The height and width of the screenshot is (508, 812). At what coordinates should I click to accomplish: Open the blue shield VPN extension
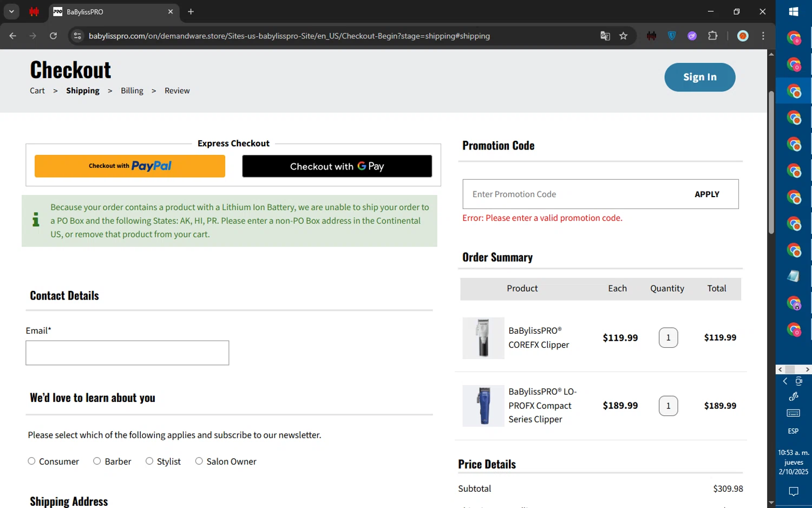[672, 36]
